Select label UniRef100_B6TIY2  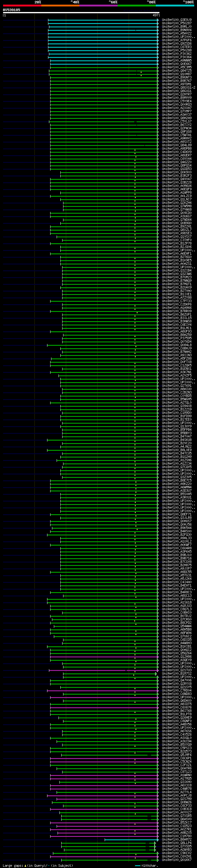(x=176, y=125)
